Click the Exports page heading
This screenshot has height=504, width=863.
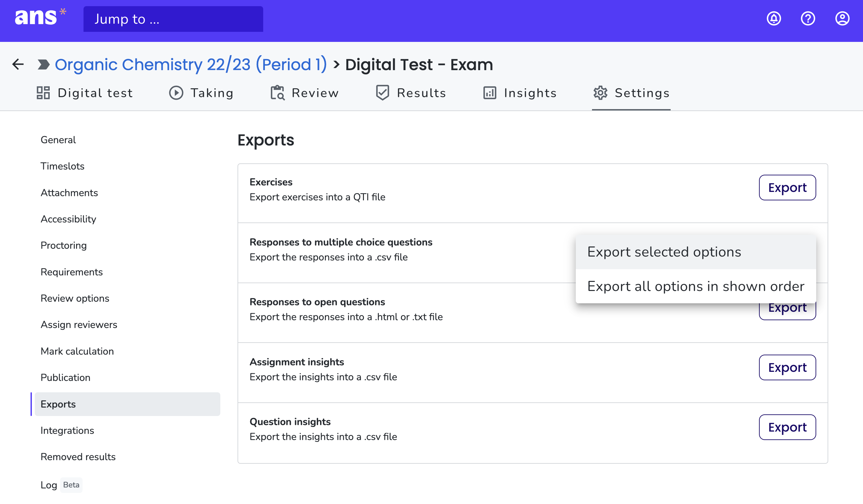point(266,140)
